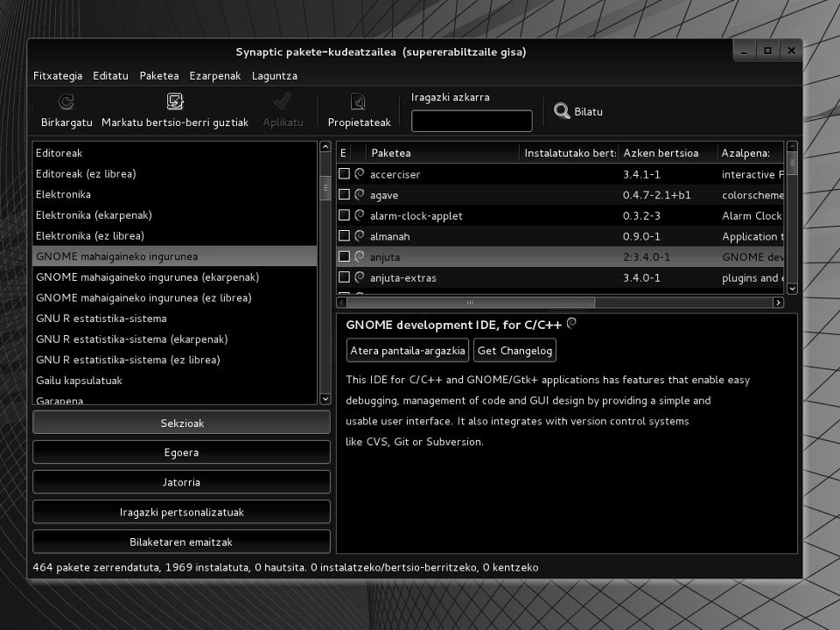Screen dimensions: 840x630
Task: Click the Debian swirl icon beside alarm-clock-applet
Action: coord(360,215)
